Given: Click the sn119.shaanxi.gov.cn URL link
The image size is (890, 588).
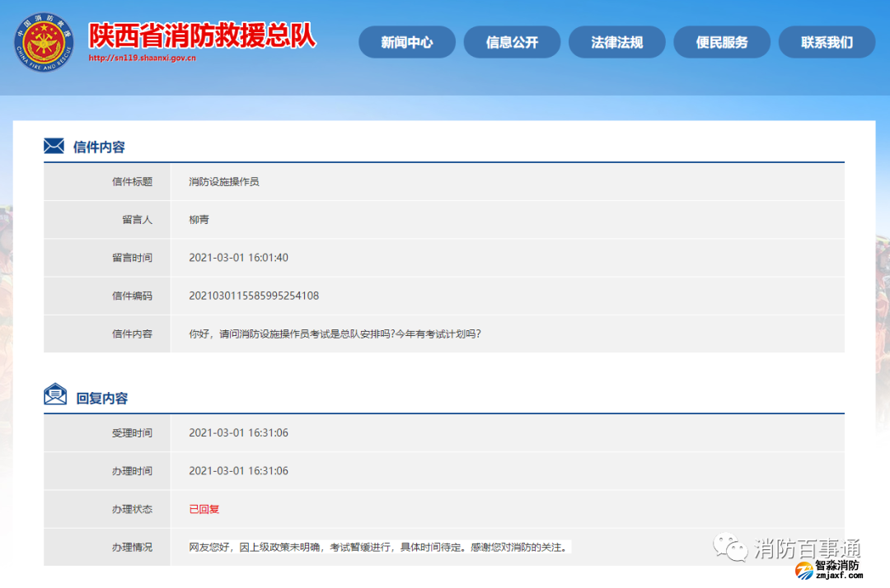Looking at the screenshot, I should (142, 58).
